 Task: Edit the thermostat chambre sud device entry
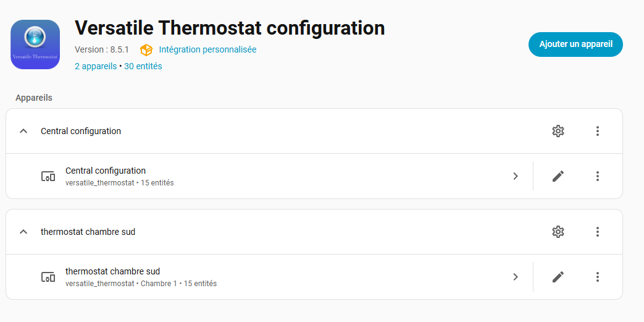(x=558, y=277)
